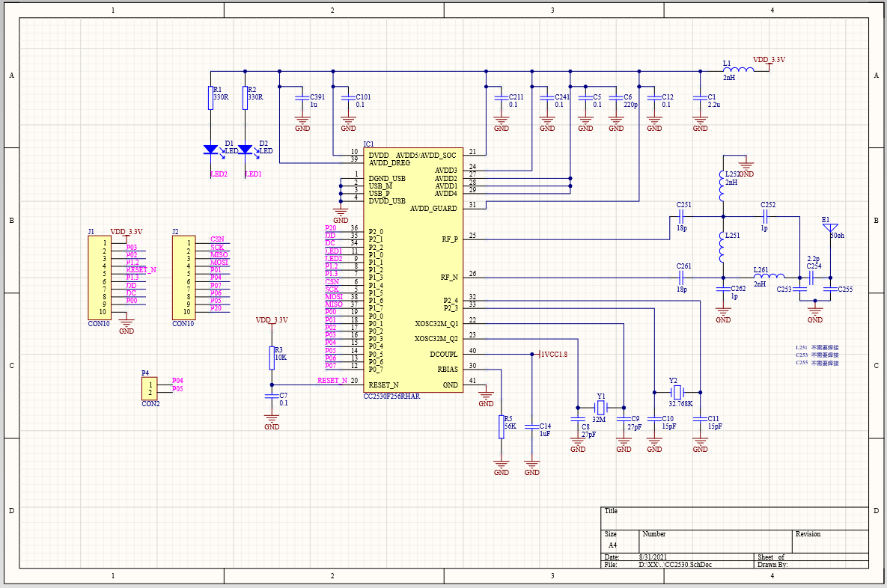Select the CC2530F256RHAR IC1 chip body
Screen dimensions: 887x588
tap(413, 270)
